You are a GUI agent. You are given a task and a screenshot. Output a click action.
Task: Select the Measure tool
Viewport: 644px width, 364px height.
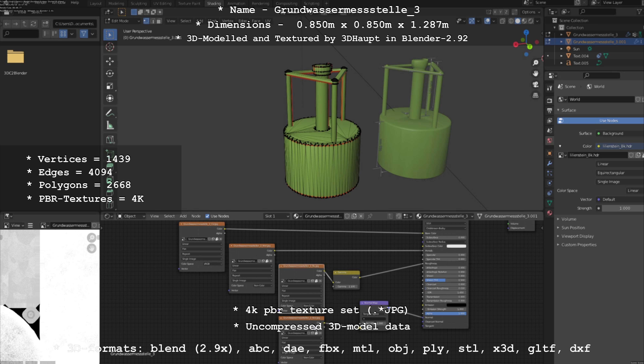point(110,125)
